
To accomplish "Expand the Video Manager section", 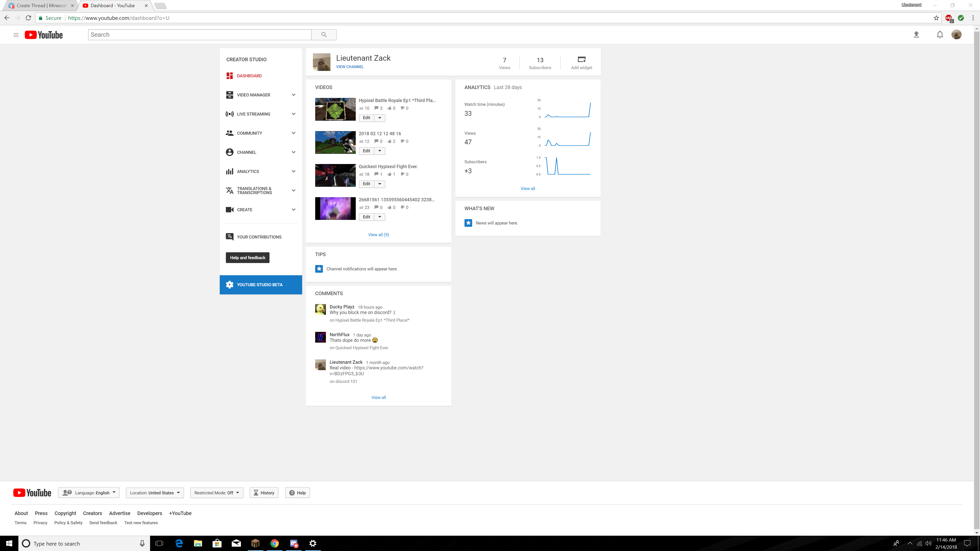I will pyautogui.click(x=293, y=95).
